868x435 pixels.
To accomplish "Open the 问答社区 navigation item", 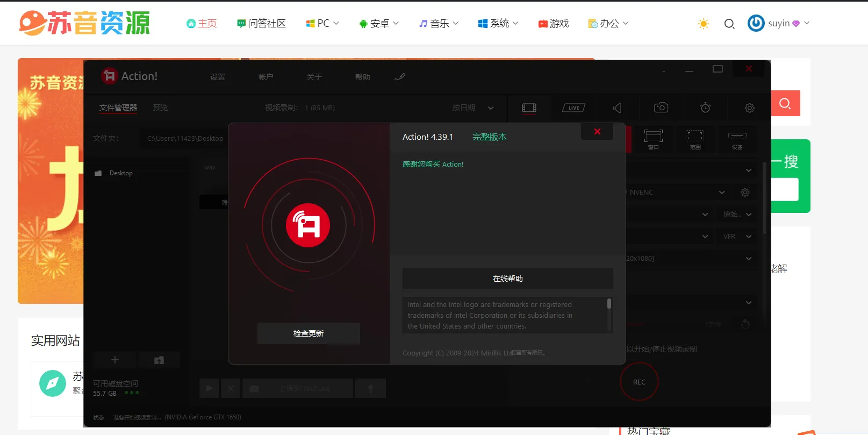I will click(x=262, y=24).
